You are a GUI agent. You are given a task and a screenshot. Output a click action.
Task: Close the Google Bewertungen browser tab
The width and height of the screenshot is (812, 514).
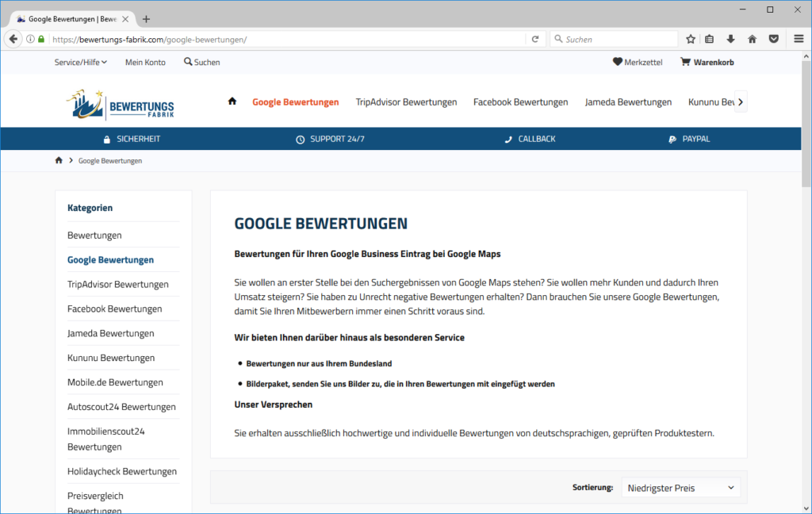(125, 19)
